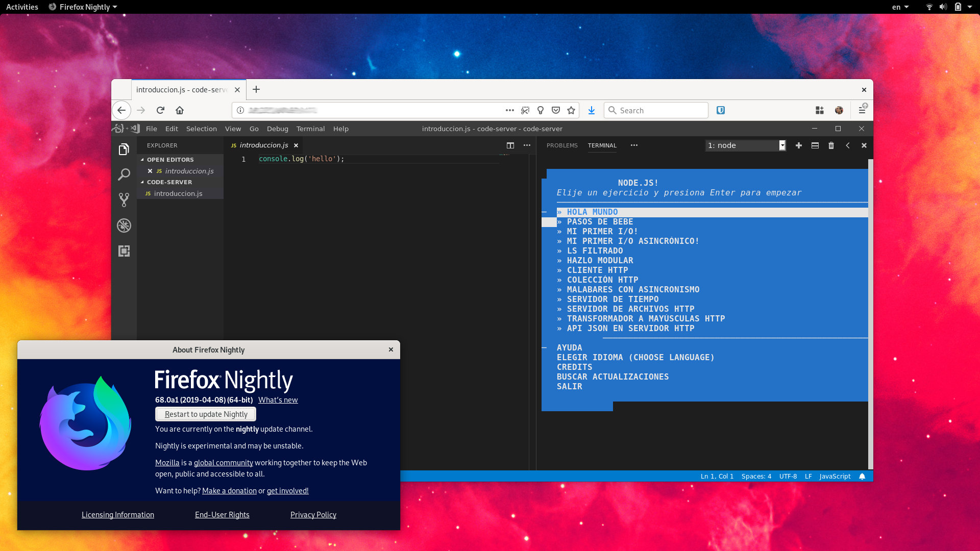980x551 pixels.
Task: Open the Extensions view icon
Action: click(x=124, y=251)
